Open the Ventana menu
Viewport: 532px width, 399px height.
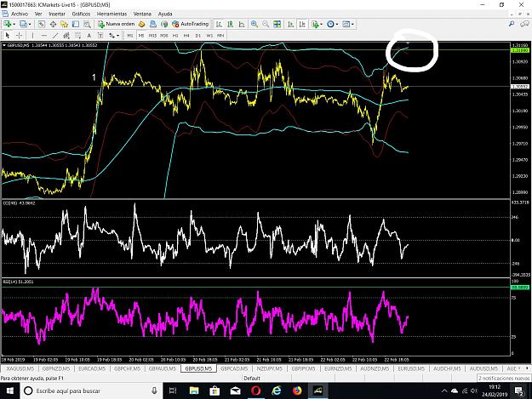tap(142, 14)
